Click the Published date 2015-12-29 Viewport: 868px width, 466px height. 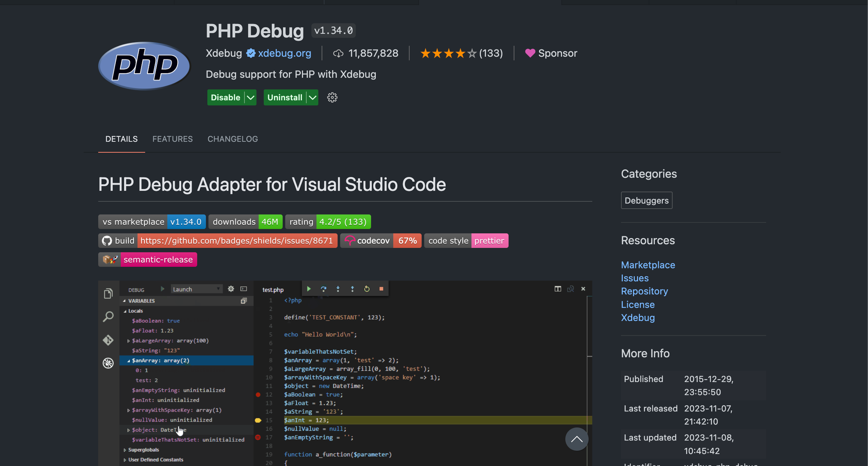tap(709, 386)
